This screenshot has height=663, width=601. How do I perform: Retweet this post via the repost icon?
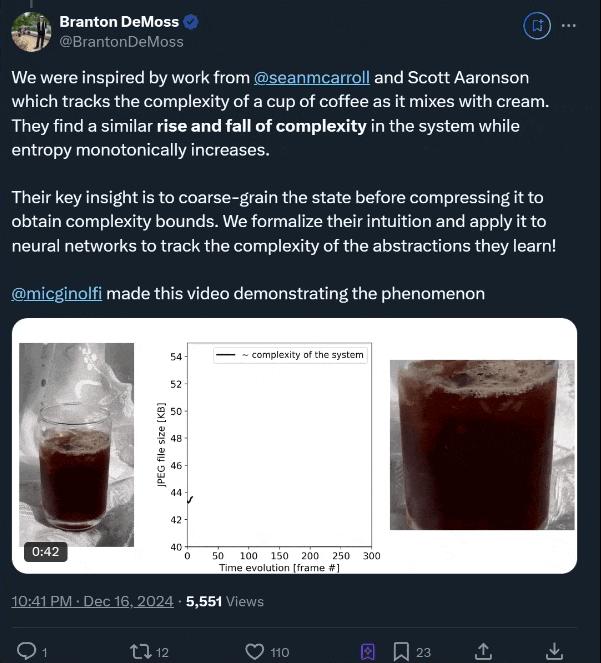coord(140,652)
